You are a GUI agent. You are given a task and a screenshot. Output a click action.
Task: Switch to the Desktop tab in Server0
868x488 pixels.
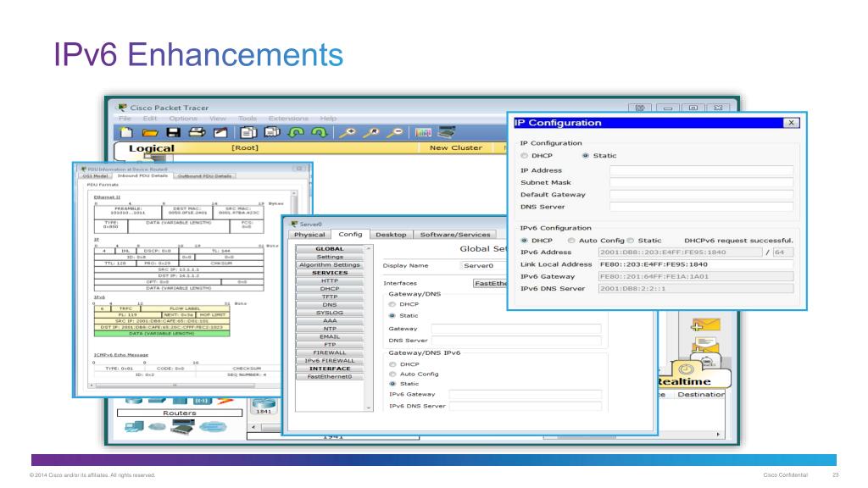pyautogui.click(x=391, y=235)
